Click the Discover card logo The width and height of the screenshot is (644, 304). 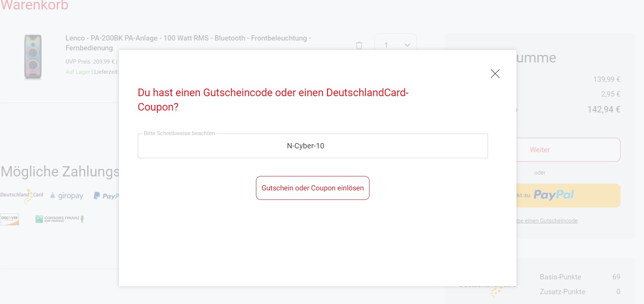(9, 219)
